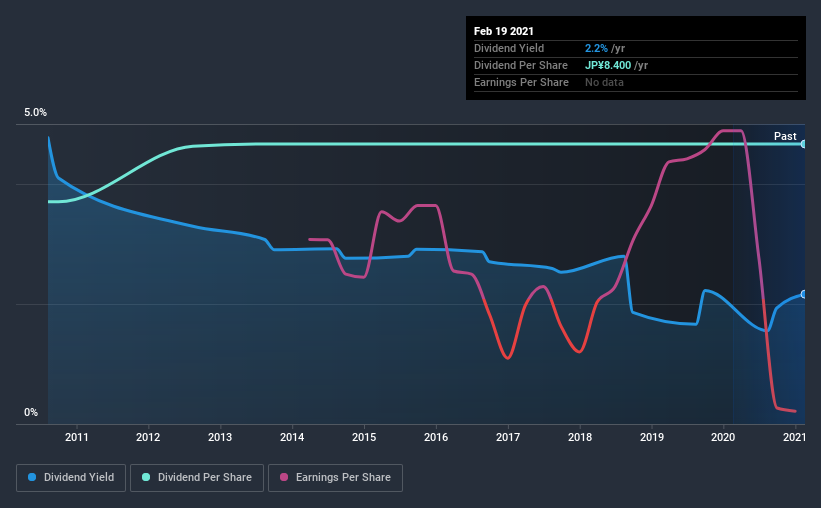This screenshot has width=821, height=508.
Task: Click the 2.2% dividend yield value
Action: point(596,48)
